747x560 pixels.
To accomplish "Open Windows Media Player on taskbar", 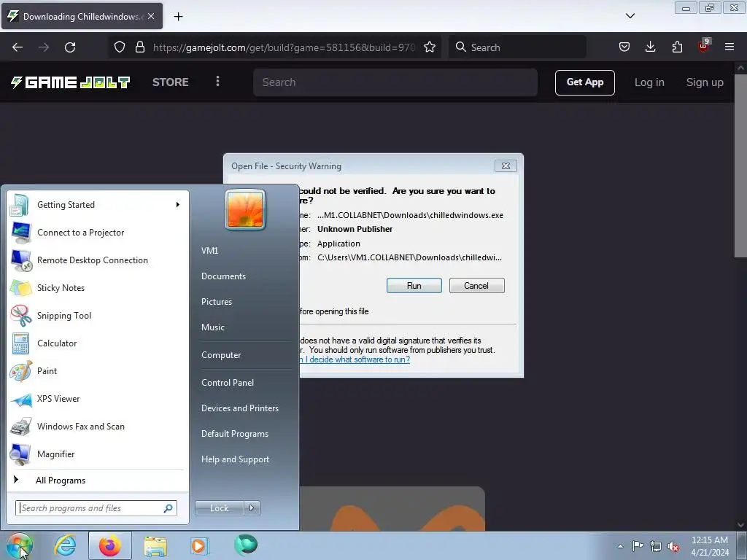I will click(199, 545).
